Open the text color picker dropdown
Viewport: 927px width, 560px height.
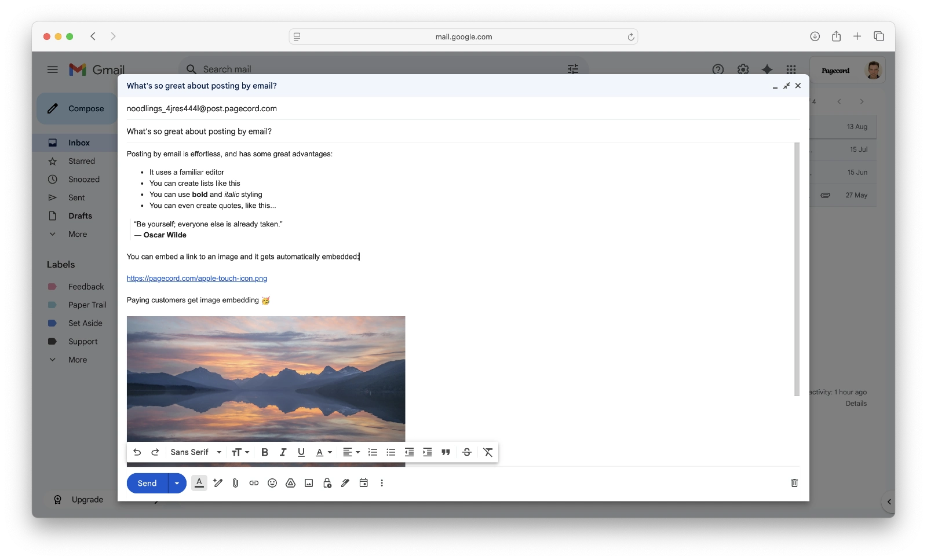click(323, 452)
